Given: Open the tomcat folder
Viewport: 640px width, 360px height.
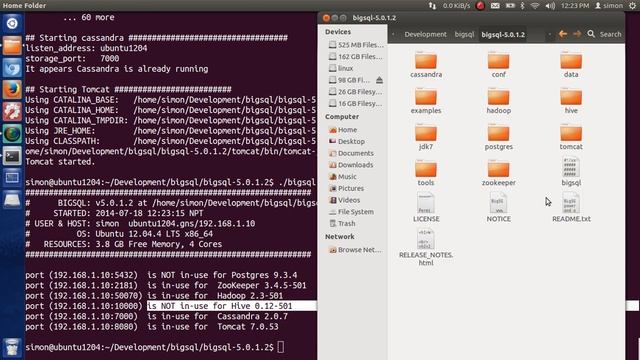Looking at the screenshot, I should tap(571, 137).
